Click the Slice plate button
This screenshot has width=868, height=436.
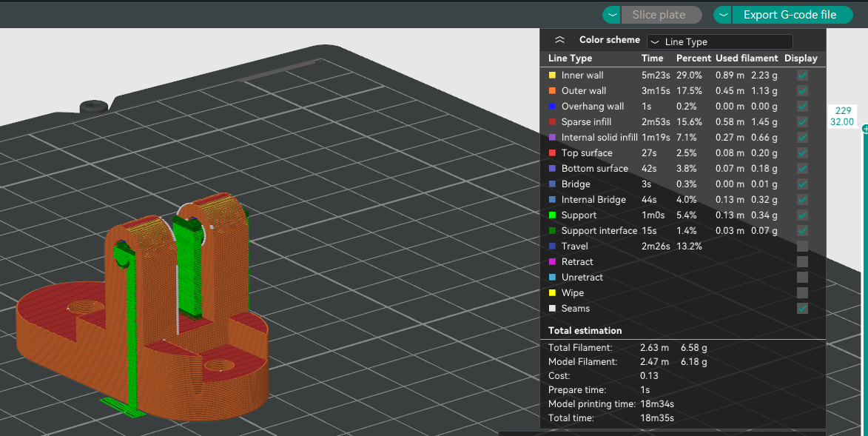pos(658,15)
